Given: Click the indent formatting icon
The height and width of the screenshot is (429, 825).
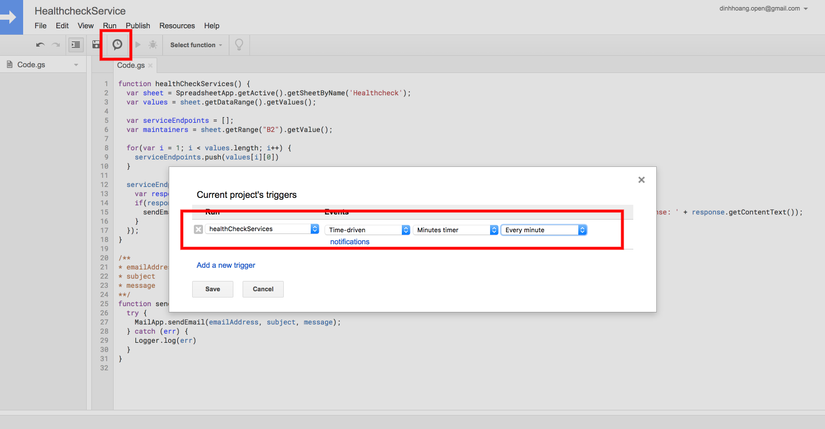Looking at the screenshot, I should (x=75, y=45).
